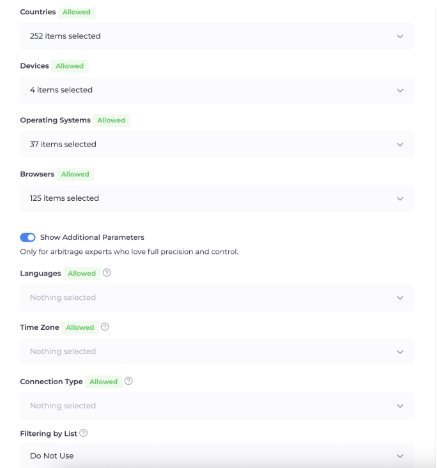Open the Countries dropdown with 252 items
Image resolution: width=437 pixels, height=468 pixels.
pos(217,36)
